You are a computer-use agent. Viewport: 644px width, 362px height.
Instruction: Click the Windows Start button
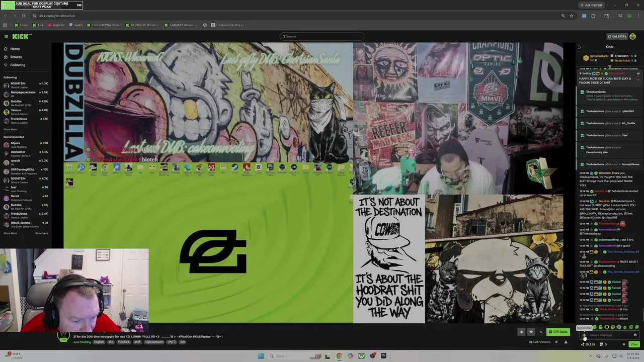pyautogui.click(x=261, y=356)
